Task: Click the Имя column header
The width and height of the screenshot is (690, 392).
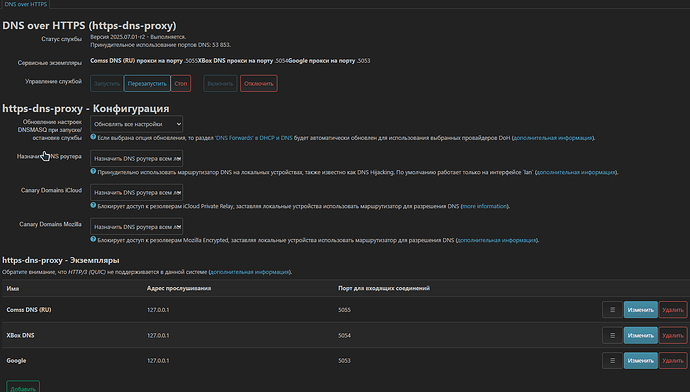Action: [x=13, y=289]
